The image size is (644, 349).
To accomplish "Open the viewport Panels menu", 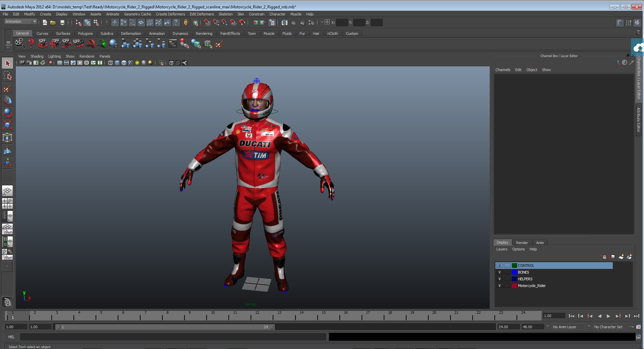I will [105, 56].
